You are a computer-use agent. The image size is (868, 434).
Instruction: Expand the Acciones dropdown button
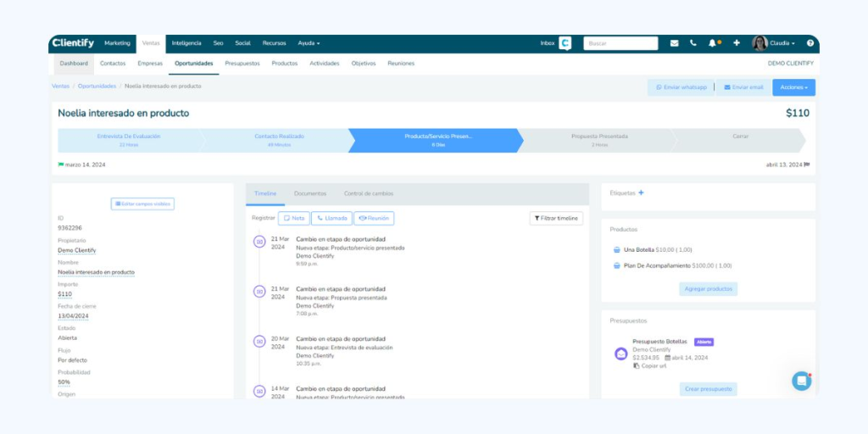pos(793,87)
